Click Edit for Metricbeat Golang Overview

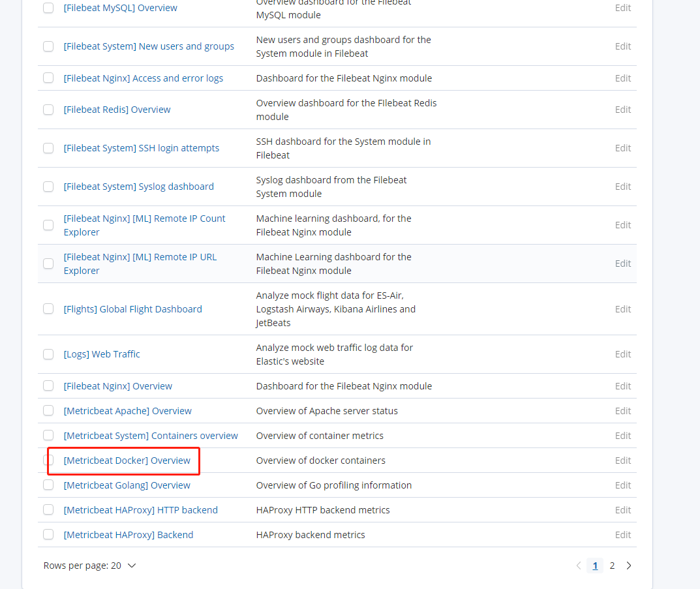[x=623, y=485]
